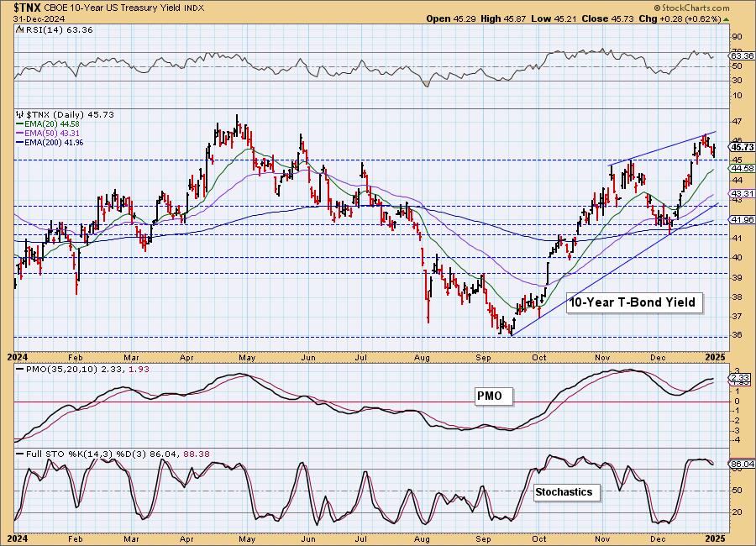Click '2025' on the price panel time axis
Viewport: 756px width, 546px height.
[x=716, y=357]
